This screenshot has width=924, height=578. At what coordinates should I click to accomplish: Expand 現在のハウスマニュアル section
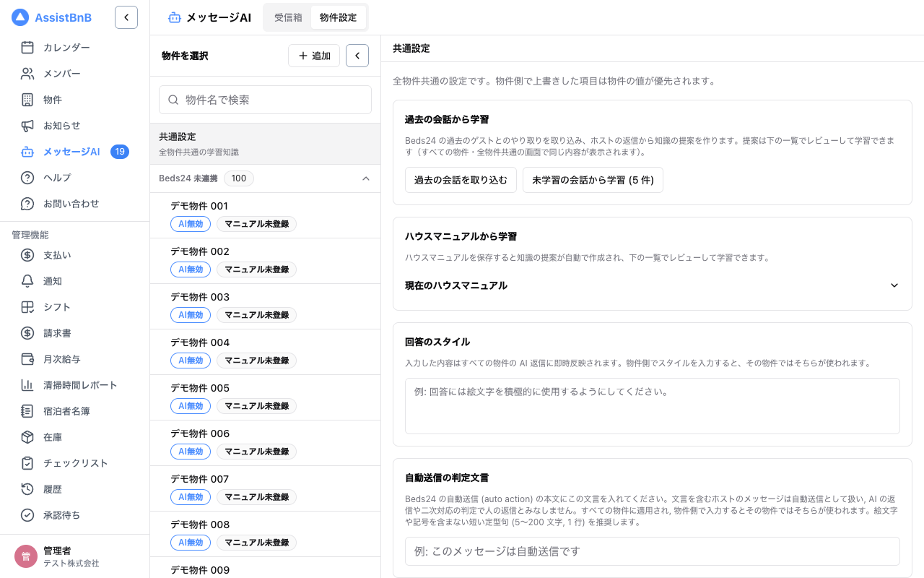click(x=653, y=285)
